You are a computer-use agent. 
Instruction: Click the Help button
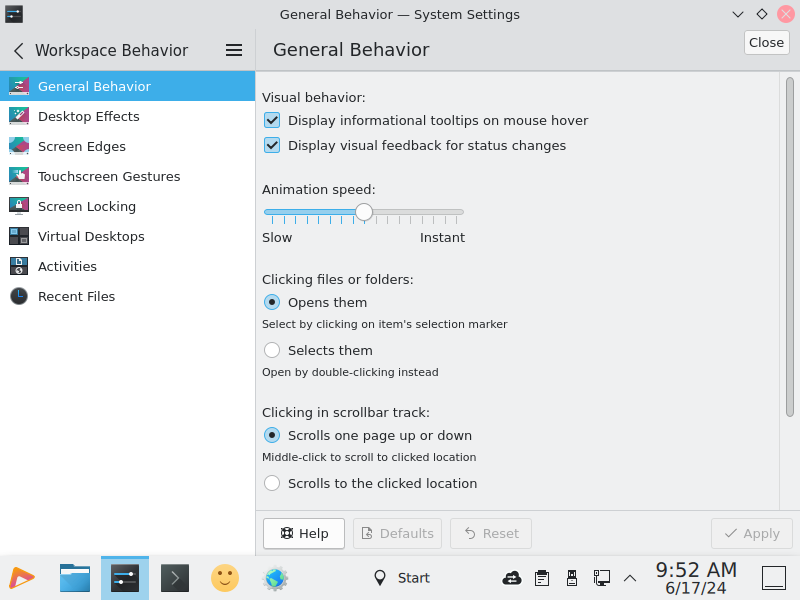click(x=304, y=534)
